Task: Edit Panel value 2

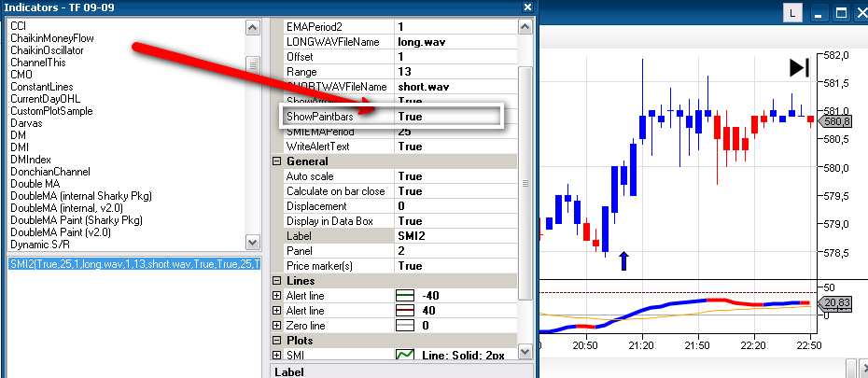Action: (455, 251)
